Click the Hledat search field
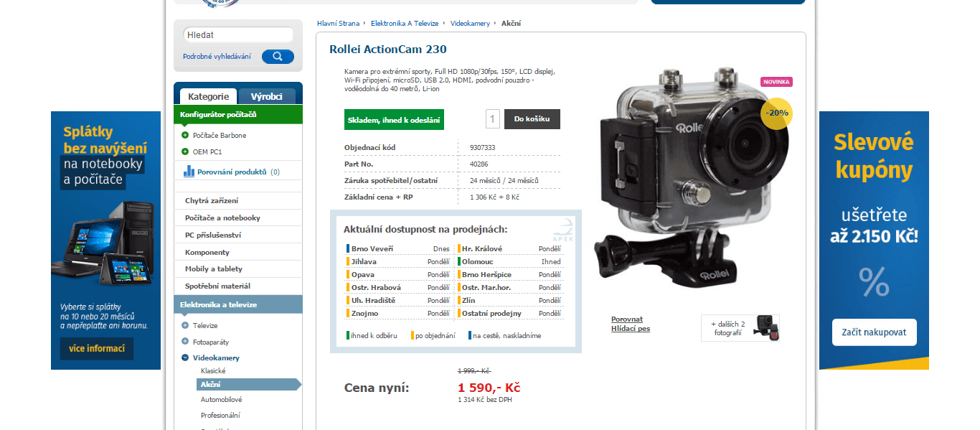980x430 pixels. click(x=238, y=34)
